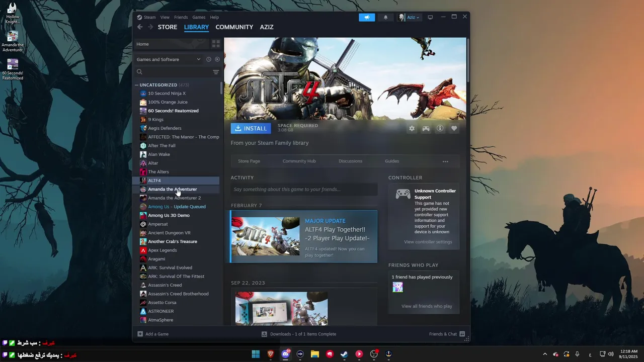Screen dimensions: 644x362
Task: Open ALTF4 manage settings gear
Action: pos(412,128)
